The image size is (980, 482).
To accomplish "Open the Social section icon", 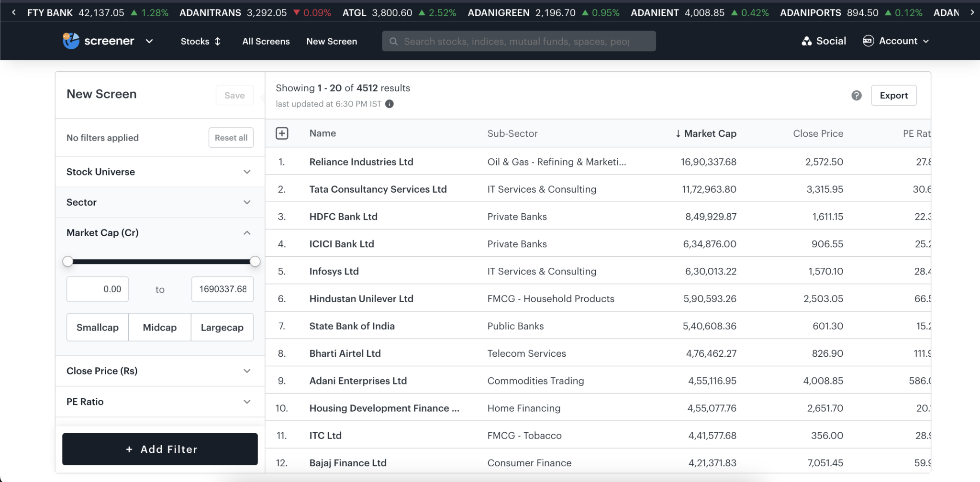I will (807, 41).
